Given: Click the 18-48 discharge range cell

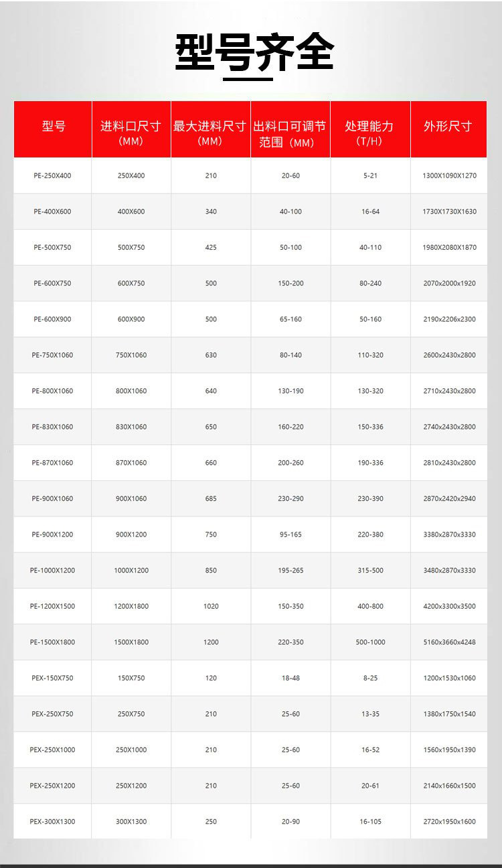Looking at the screenshot, I should coord(290,678).
